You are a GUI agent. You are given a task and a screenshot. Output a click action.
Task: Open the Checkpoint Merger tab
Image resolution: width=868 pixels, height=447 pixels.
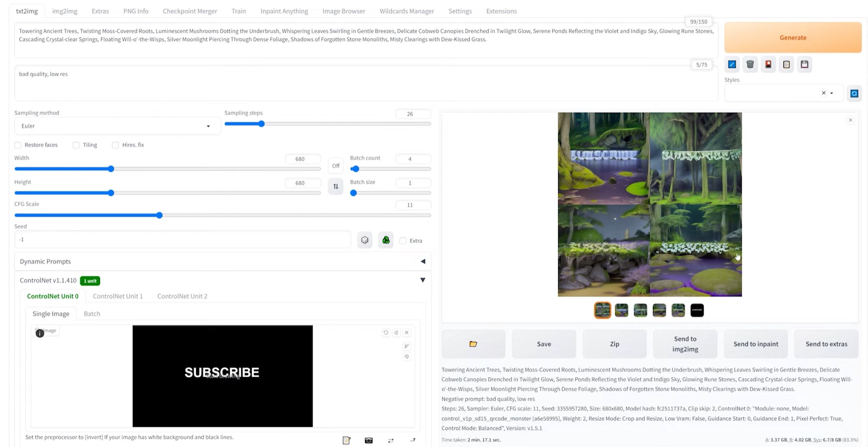190,11
